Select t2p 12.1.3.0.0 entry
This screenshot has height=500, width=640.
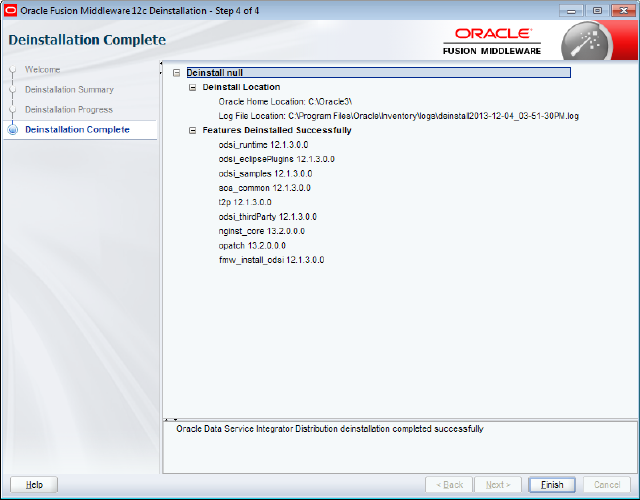coord(245,202)
